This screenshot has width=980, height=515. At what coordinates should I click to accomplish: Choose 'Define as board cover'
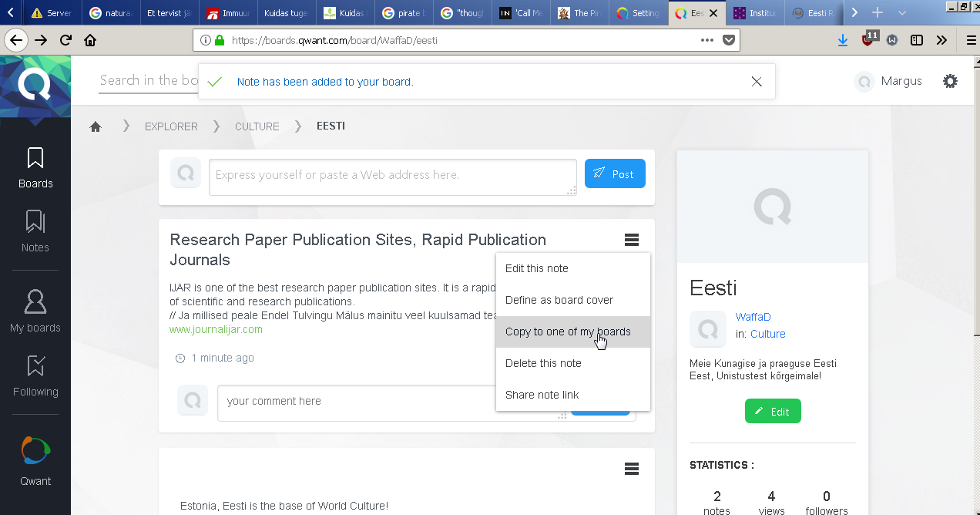coord(573,300)
